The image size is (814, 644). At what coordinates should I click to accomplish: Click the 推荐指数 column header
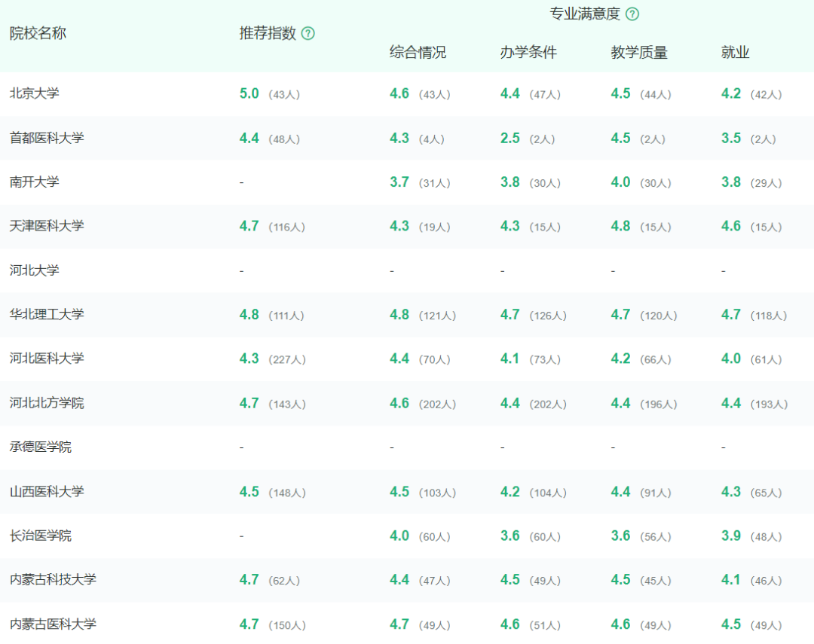pyautogui.click(x=268, y=34)
